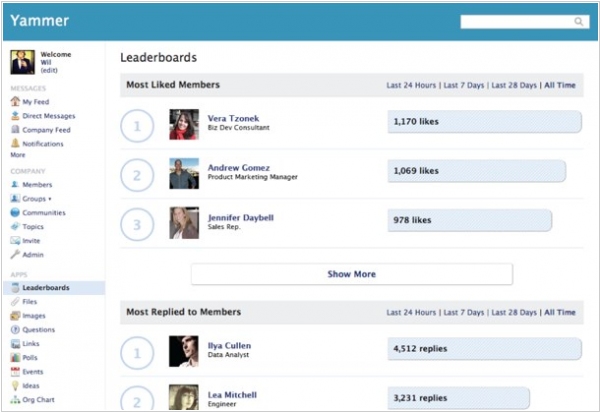Open Ilya Cullen's profile link
Image resolution: width=600 pixels, height=412 pixels.
[x=229, y=346]
